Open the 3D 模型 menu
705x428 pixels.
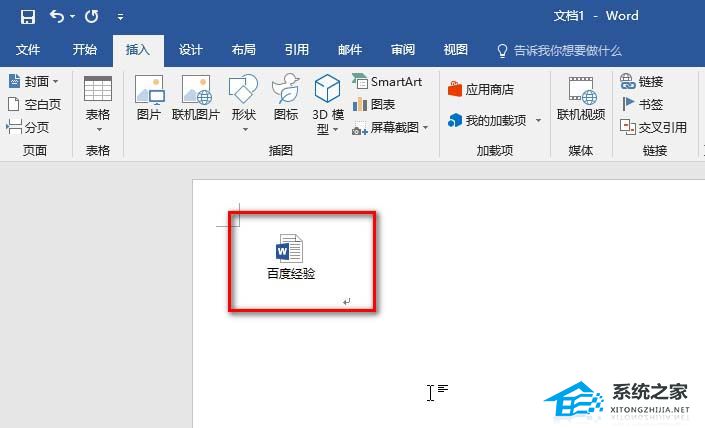click(x=328, y=104)
